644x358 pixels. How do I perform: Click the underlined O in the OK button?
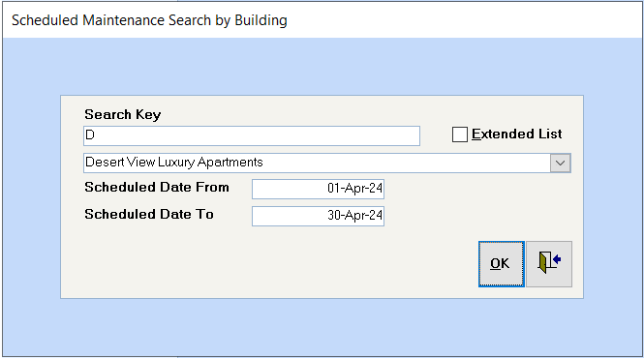495,263
